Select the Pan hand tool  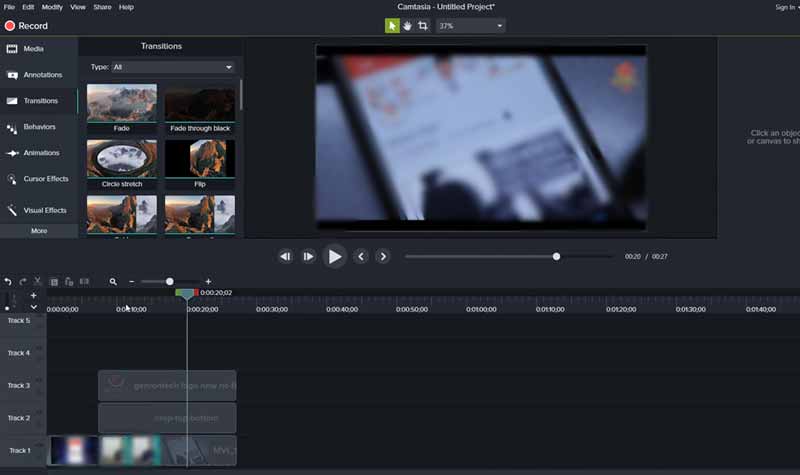[407, 26]
